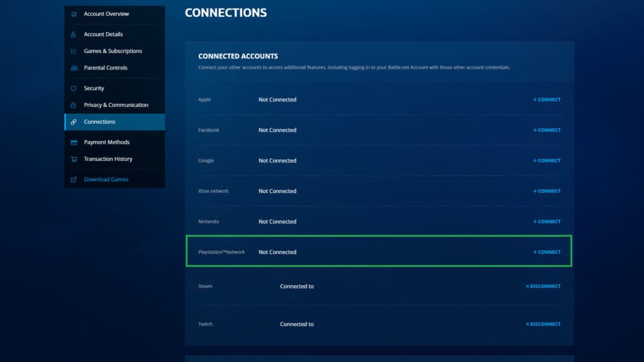Disconnect the Twitch account
The image size is (644, 362).
click(x=542, y=324)
